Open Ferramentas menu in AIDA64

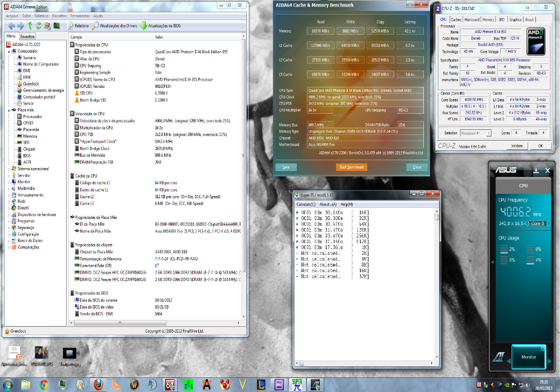pos(80,16)
